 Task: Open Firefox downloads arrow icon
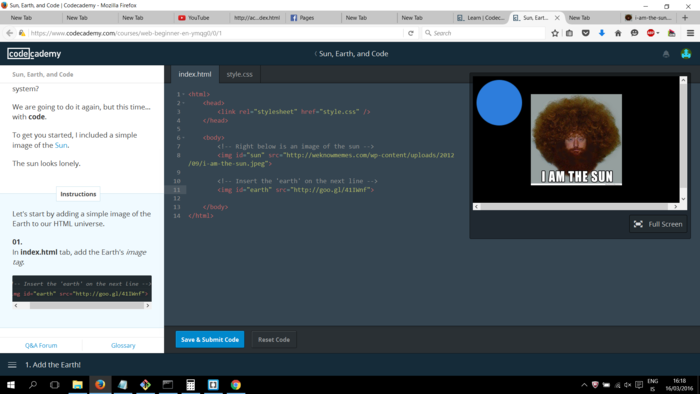[x=602, y=33]
